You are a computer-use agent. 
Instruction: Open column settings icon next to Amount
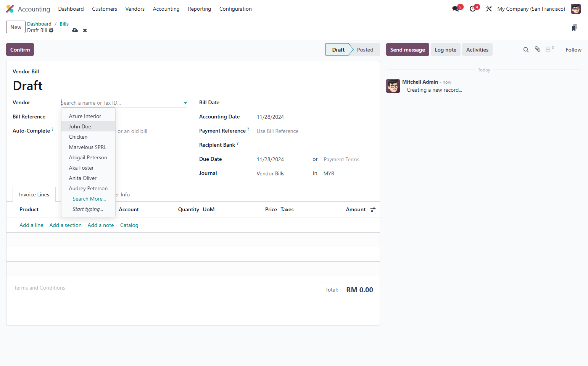pos(373,209)
